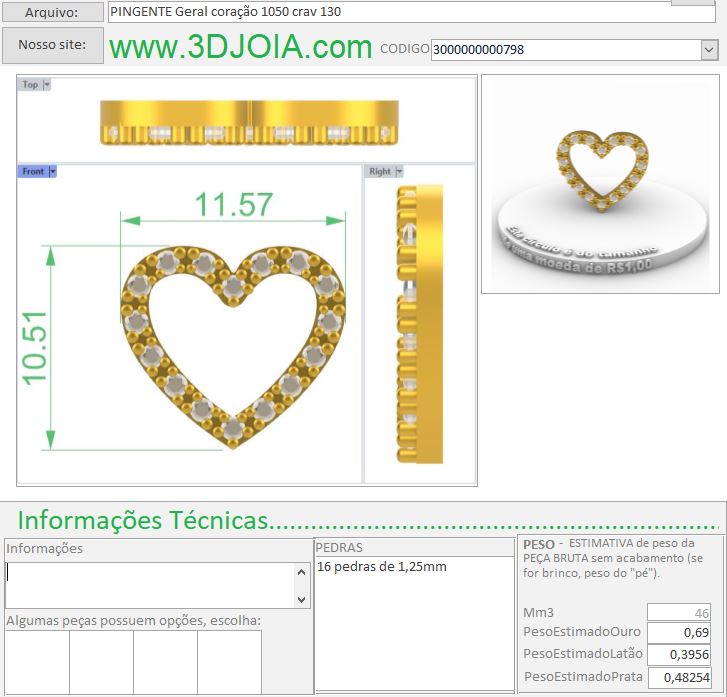This screenshot has width=727, height=697.
Task: Select the first empty option box
Action: coord(37,660)
